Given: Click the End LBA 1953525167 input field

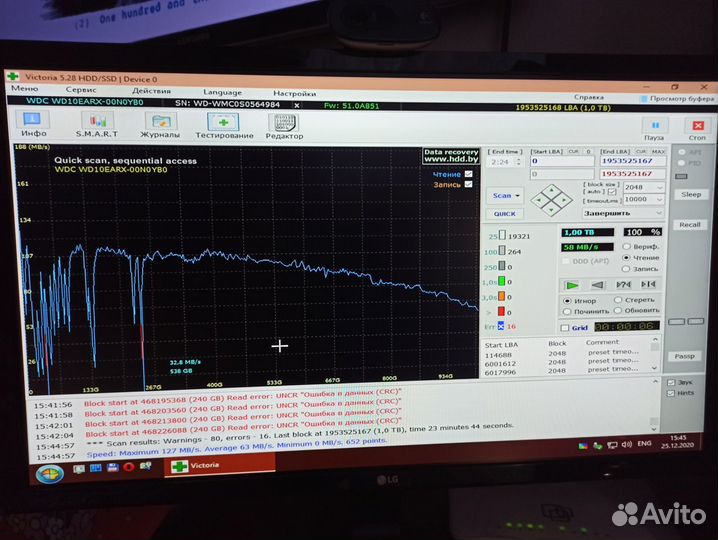Looking at the screenshot, I should (x=633, y=161).
